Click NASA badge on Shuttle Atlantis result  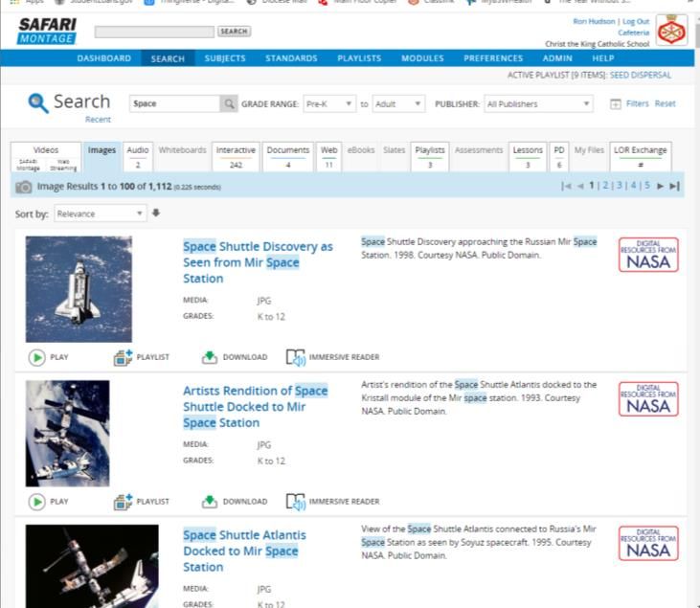648,543
